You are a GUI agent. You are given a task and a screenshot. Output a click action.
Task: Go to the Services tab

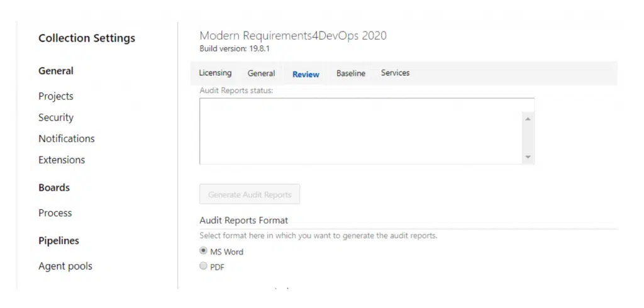click(x=395, y=73)
